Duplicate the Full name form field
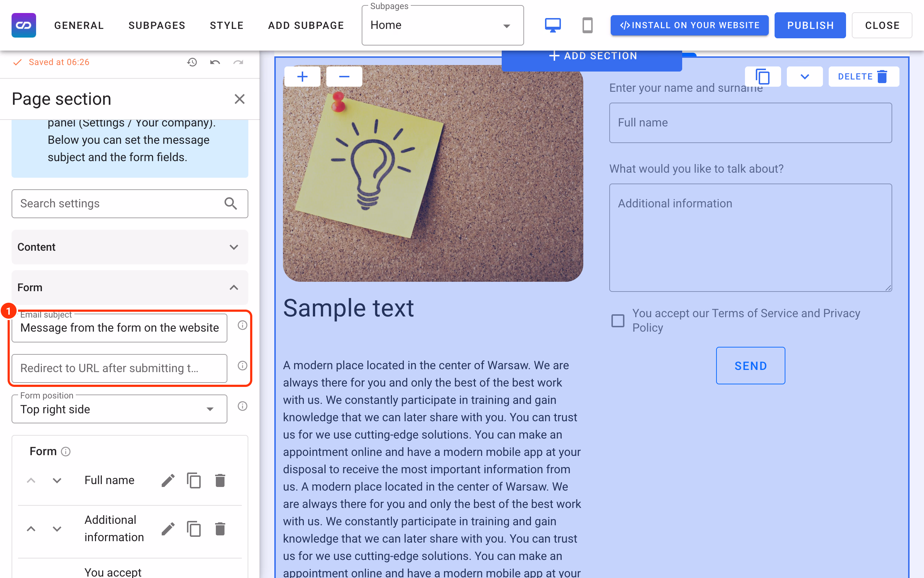Screen dimensions: 924x578 (x=194, y=480)
